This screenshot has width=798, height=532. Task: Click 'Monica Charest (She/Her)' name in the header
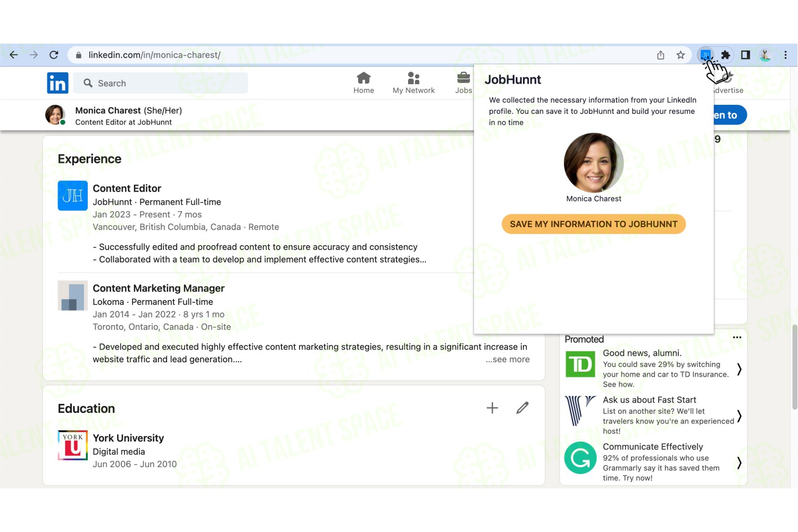click(129, 110)
